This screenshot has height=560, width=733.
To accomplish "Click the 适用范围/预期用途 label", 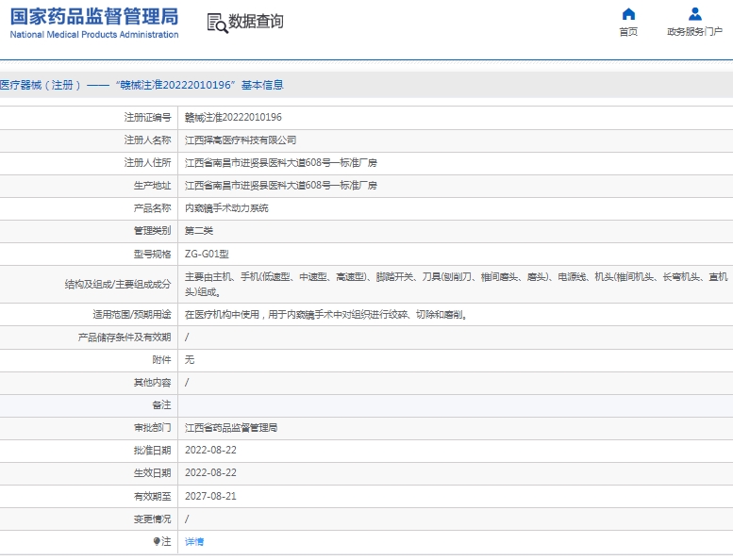I will pyautogui.click(x=132, y=314).
